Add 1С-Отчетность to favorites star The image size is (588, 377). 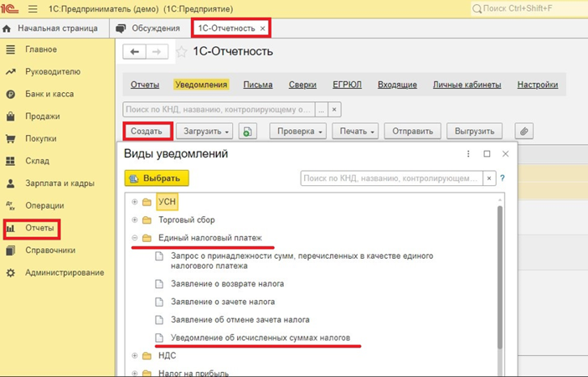pyautogui.click(x=182, y=52)
